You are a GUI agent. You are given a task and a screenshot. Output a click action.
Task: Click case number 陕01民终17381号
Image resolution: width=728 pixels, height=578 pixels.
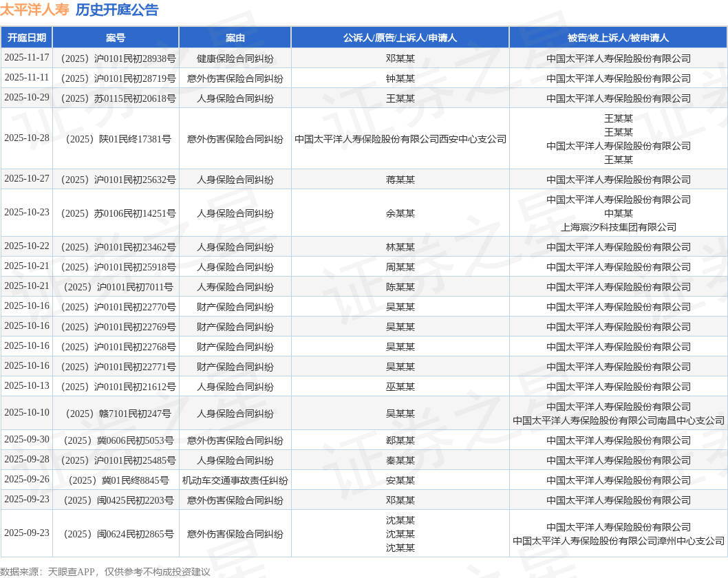point(118,139)
